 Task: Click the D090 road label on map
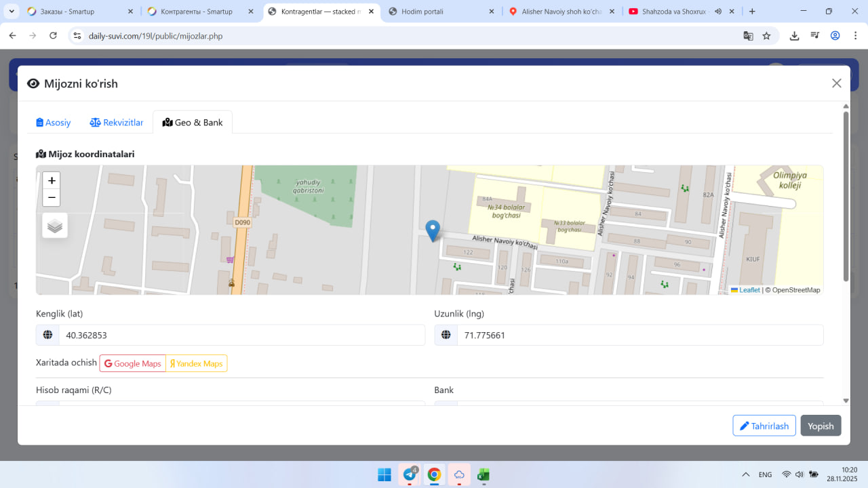click(243, 222)
